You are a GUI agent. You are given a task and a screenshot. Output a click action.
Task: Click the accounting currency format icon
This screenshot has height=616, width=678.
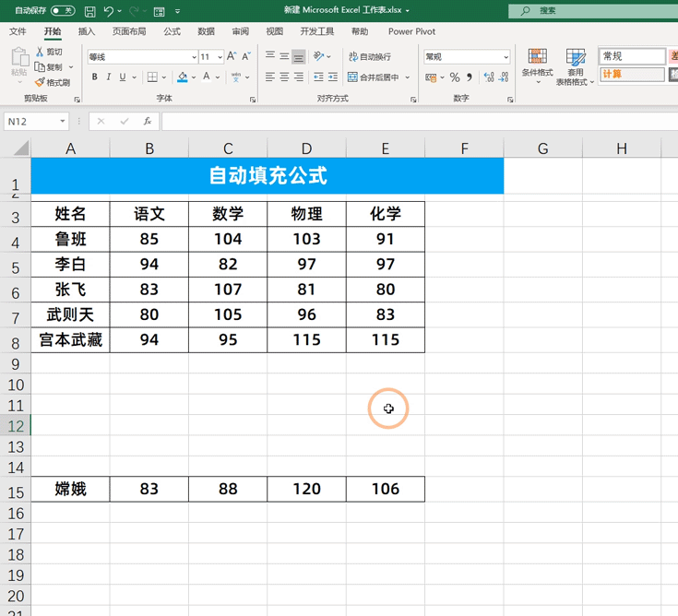pos(431,77)
